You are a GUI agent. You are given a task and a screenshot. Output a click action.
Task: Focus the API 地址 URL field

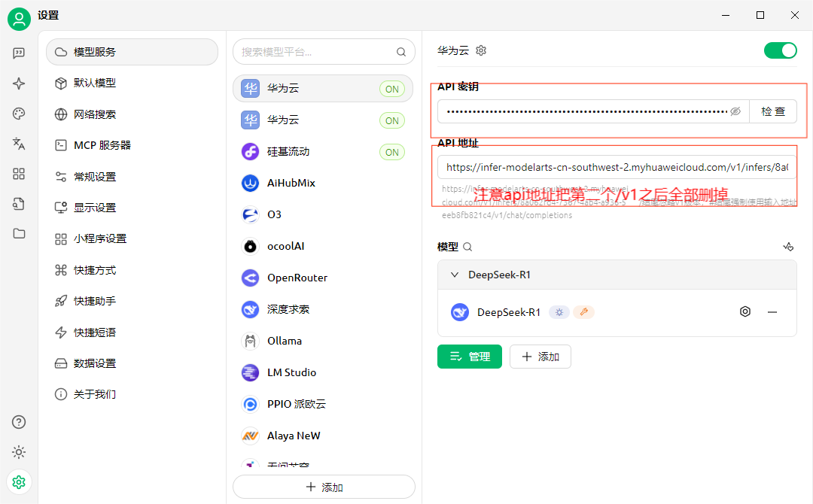pyautogui.click(x=617, y=167)
